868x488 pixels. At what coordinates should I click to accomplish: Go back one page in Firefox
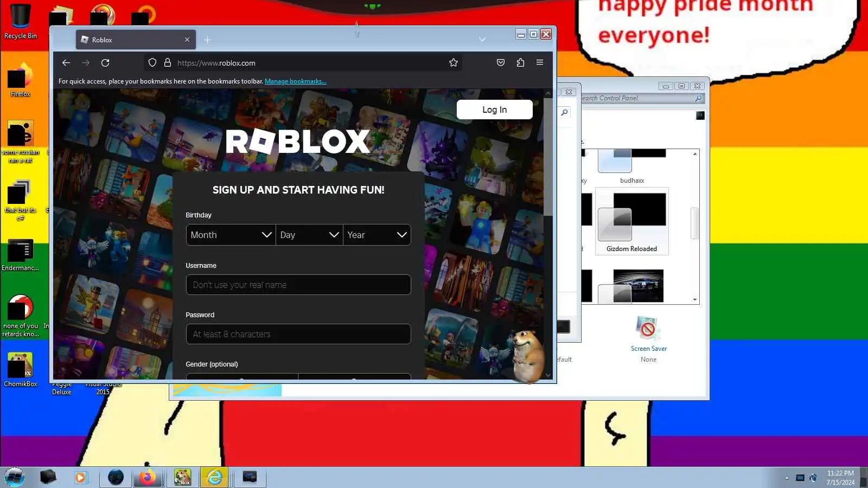click(66, 63)
